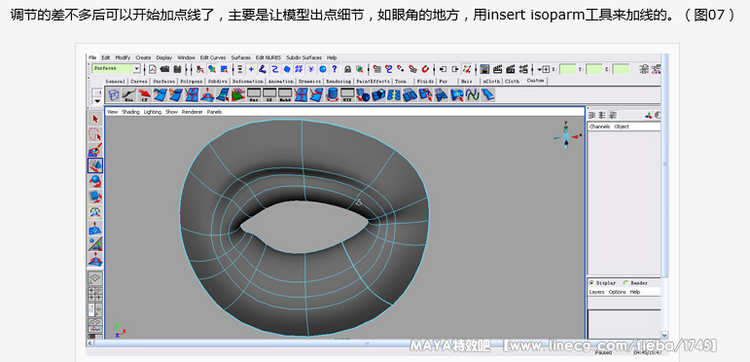The width and height of the screenshot is (750, 362).
Task: Click the Save Scene disk icon
Action: [x=177, y=69]
